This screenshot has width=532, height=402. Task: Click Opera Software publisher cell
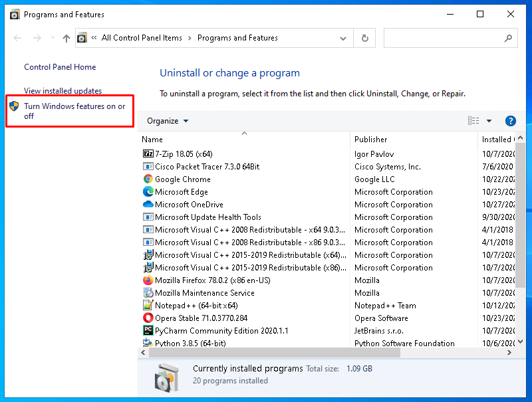(x=381, y=318)
